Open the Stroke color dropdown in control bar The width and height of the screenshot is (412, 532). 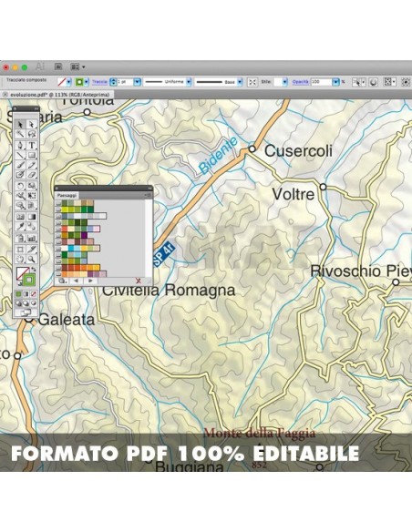click(87, 82)
